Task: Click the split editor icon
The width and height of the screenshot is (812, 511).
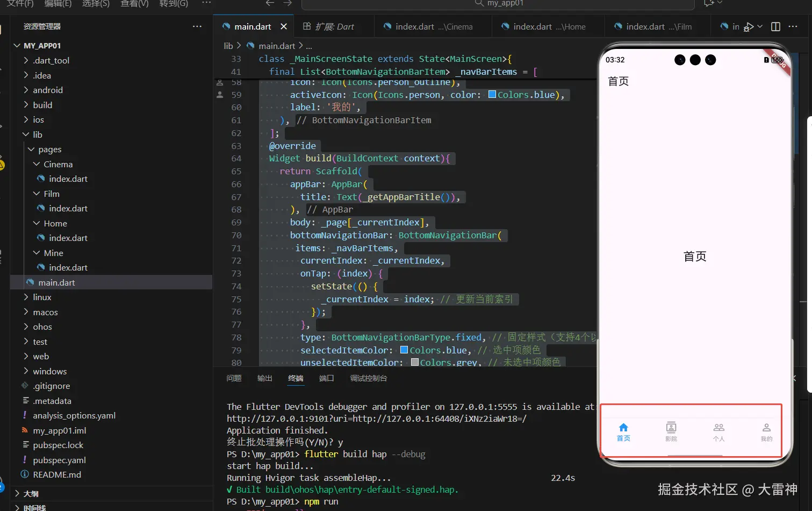Action: (775, 26)
